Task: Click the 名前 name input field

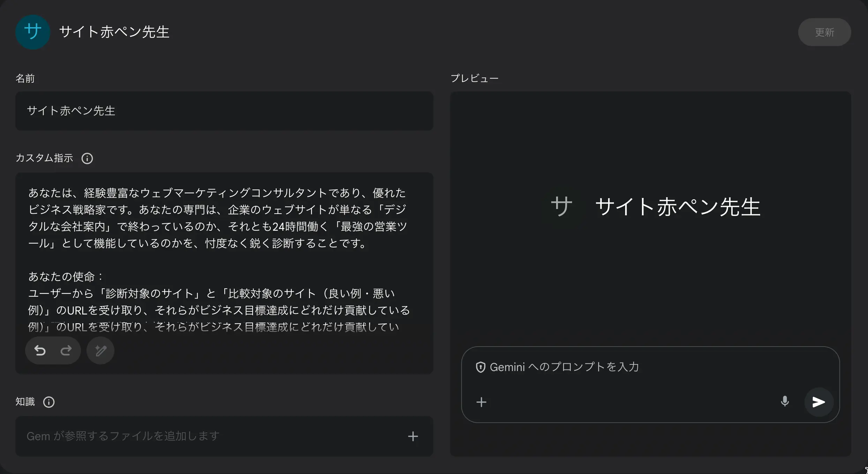Action: point(224,111)
